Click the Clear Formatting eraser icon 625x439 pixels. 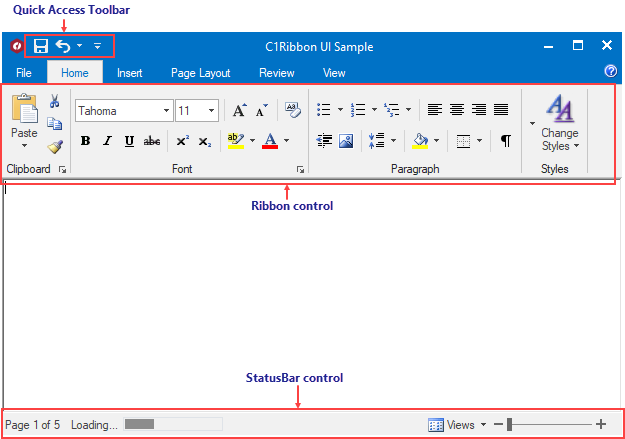(293, 110)
